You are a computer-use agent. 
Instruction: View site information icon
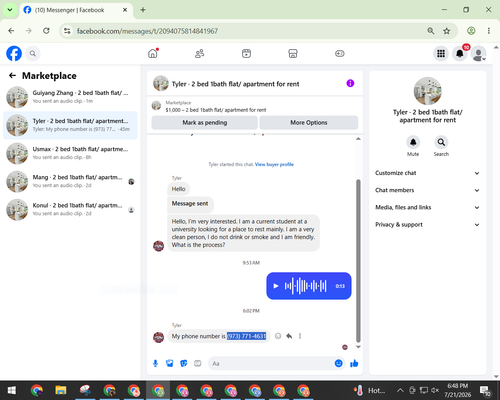point(67,31)
